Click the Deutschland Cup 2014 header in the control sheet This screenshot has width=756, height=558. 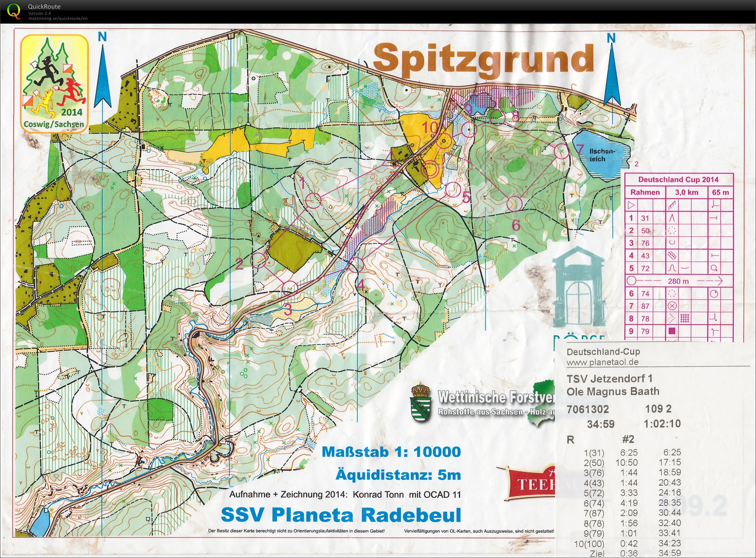[x=678, y=179]
